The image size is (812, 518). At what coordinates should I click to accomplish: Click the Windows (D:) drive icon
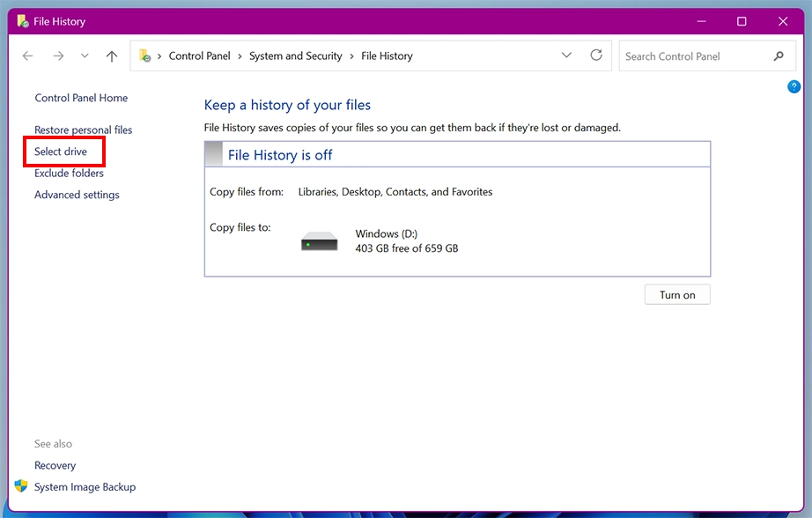point(320,241)
